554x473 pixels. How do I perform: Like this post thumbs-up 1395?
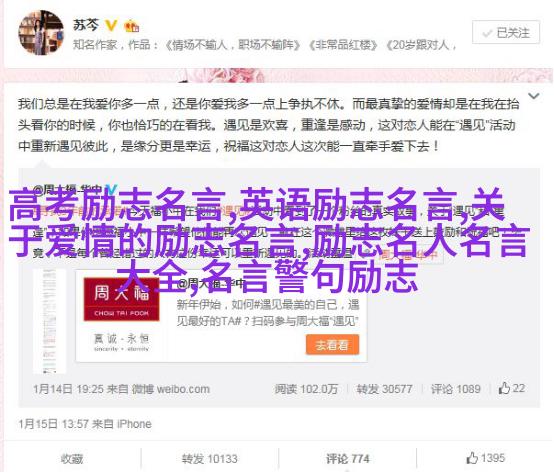[485, 458]
